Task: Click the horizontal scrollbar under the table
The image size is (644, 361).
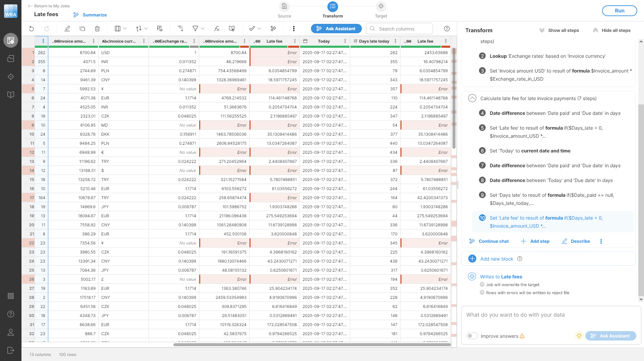Action: (x=312, y=345)
